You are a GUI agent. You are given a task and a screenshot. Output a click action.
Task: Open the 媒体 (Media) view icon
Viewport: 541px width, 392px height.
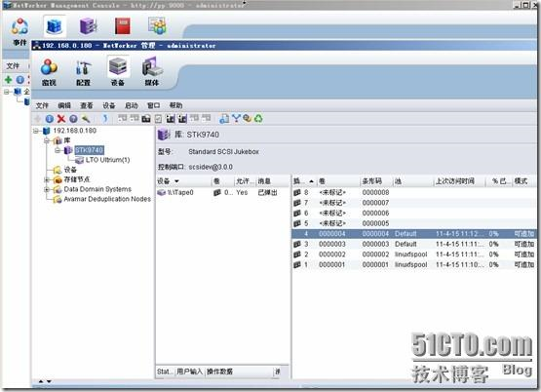[152, 72]
